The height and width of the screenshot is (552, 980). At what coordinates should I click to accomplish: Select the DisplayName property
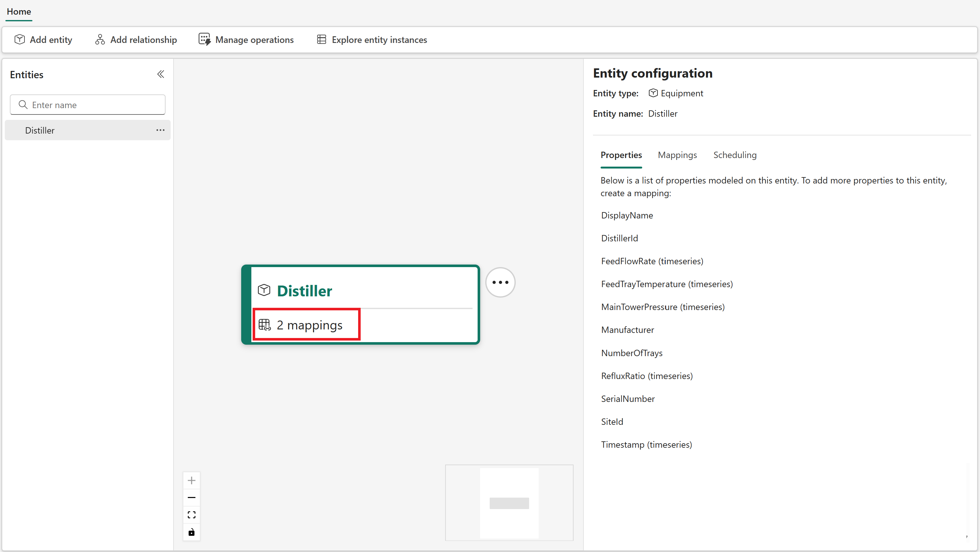[627, 216]
